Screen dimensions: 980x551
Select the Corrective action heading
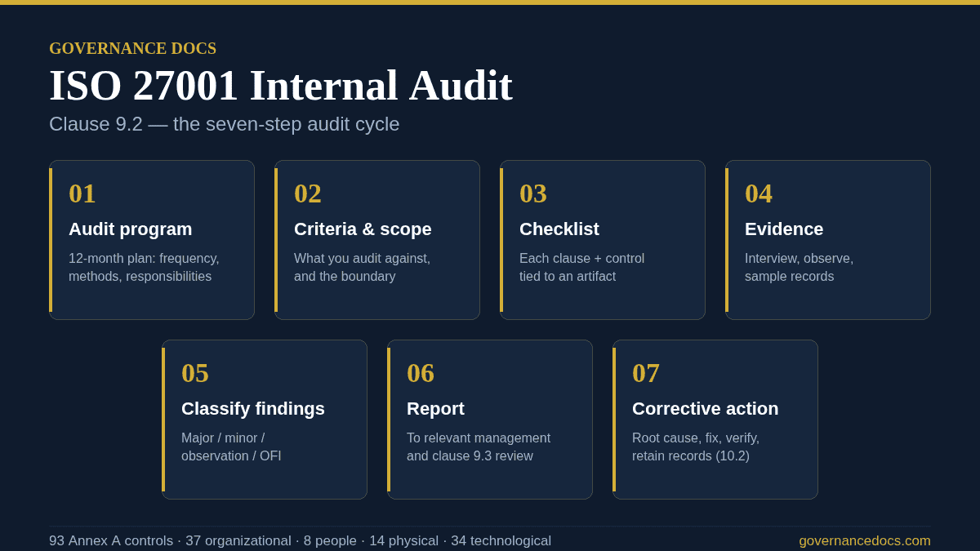click(x=706, y=409)
